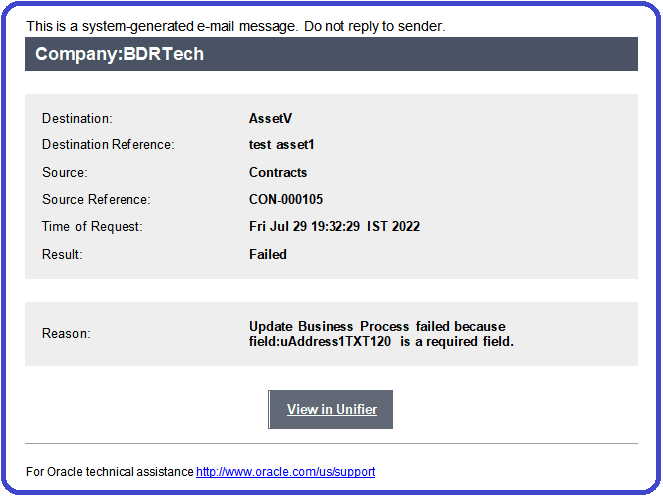663x497 pixels.
Task: Select the Fri Jul 29 19:32:29 IST 2022 timestamp
Action: [334, 226]
